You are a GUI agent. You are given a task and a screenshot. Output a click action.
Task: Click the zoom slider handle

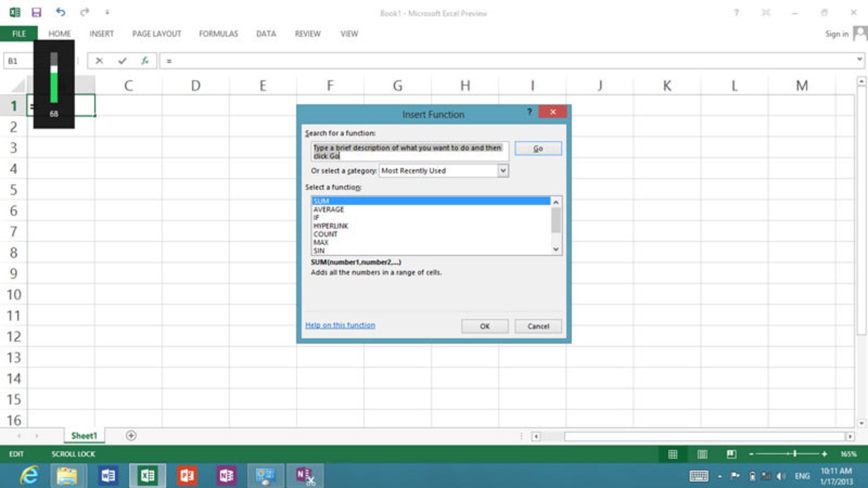pyautogui.click(x=795, y=454)
